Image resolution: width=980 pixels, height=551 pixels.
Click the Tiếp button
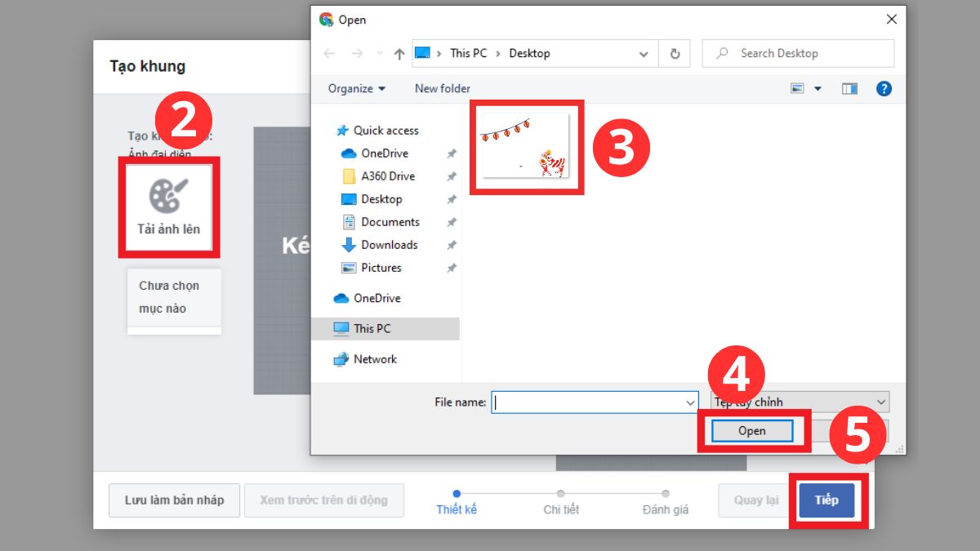click(x=827, y=500)
